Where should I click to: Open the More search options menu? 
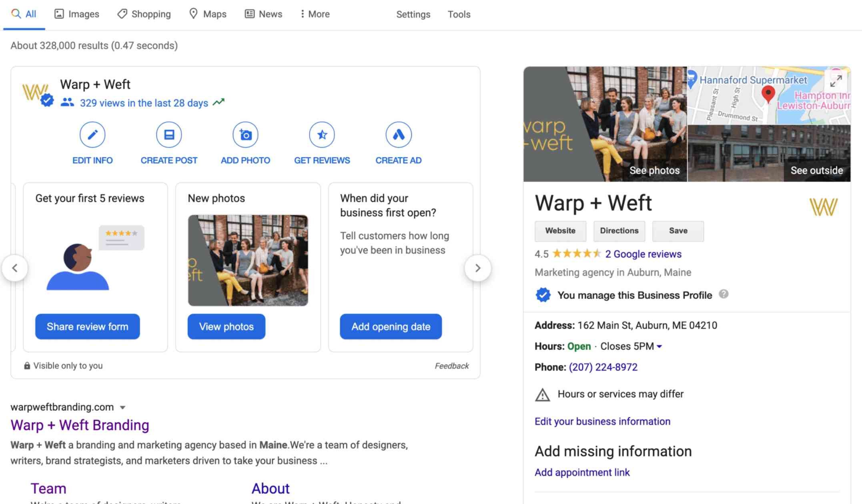point(315,14)
